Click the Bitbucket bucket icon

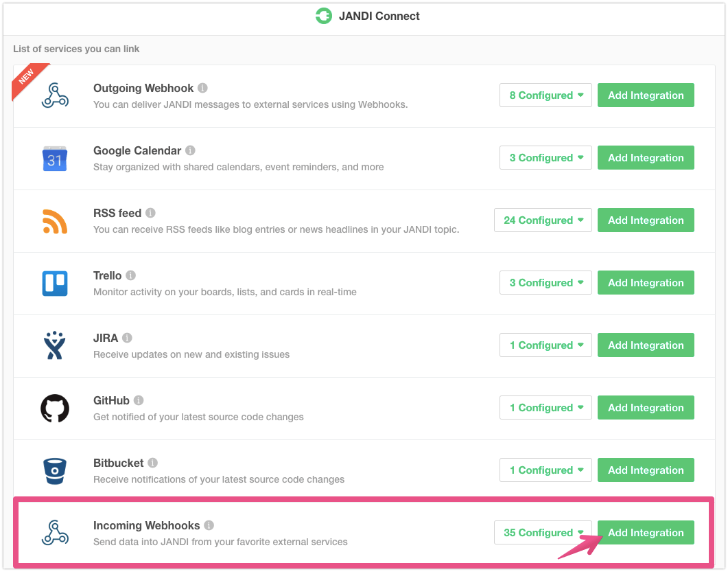(x=55, y=471)
